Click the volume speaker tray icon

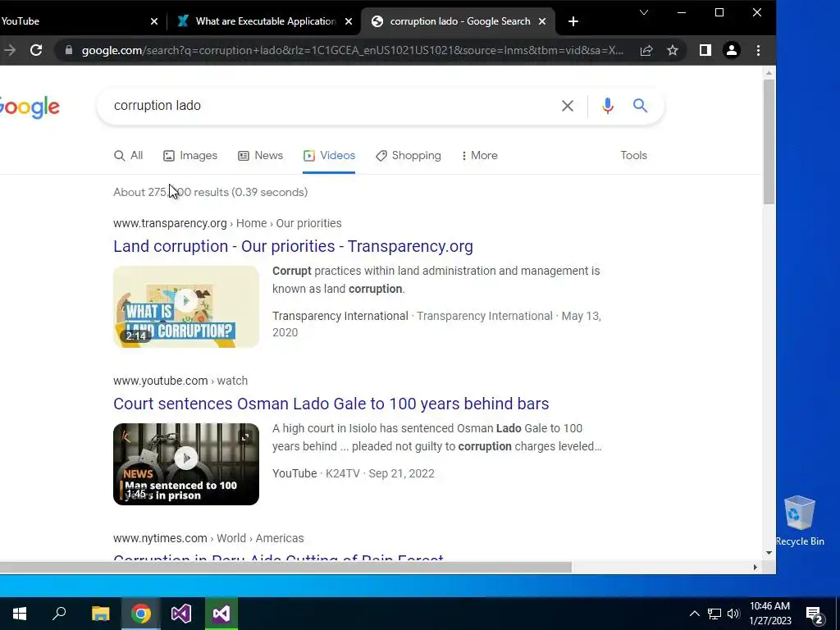point(733,614)
